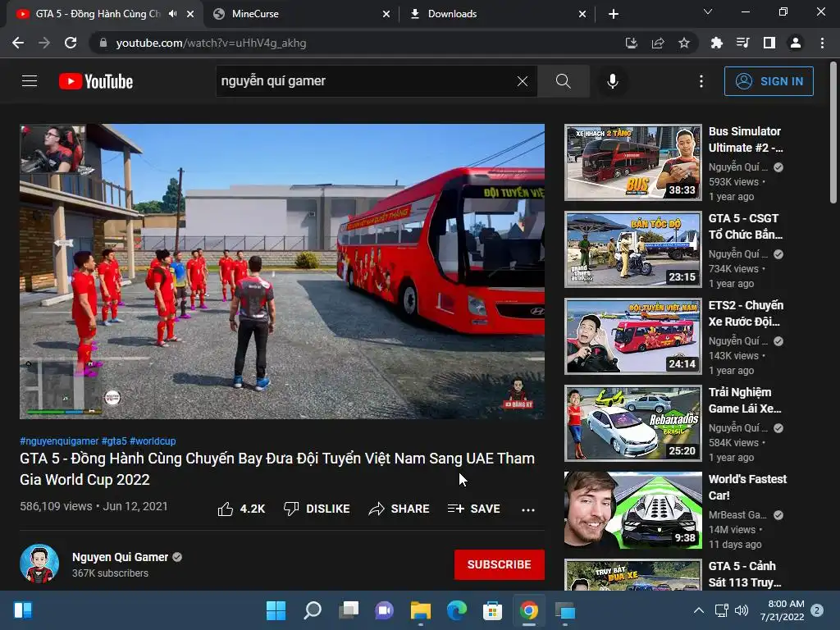
Task: Subscribe to Nguyen Qui Gamer
Action: tap(500, 564)
